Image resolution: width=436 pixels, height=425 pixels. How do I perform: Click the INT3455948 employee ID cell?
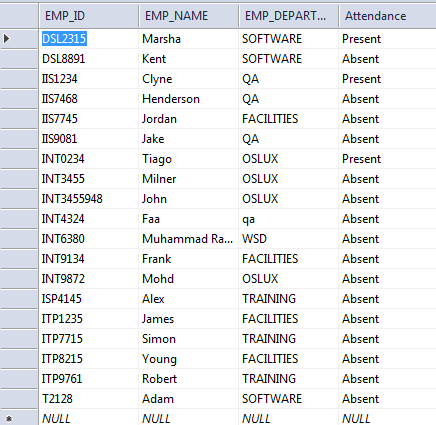(x=88, y=199)
